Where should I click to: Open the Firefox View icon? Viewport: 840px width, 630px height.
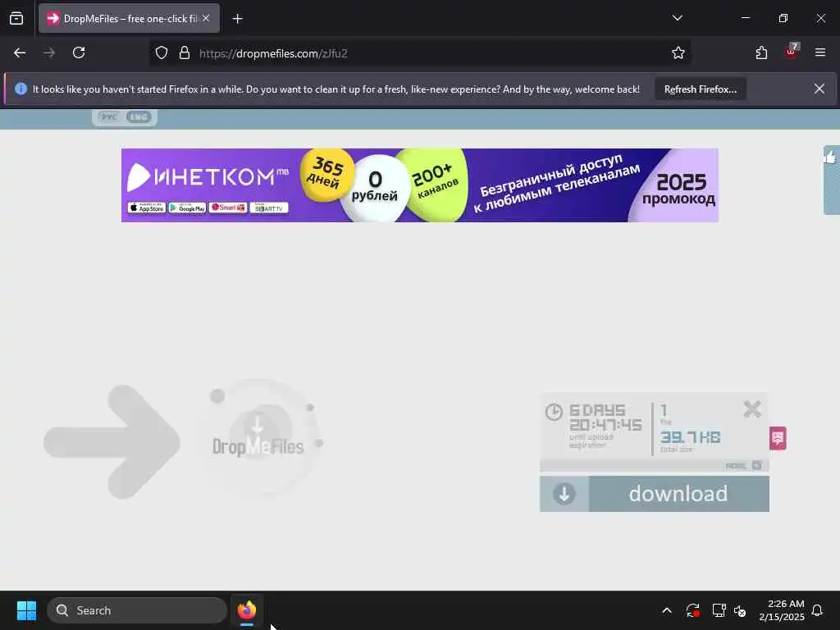16,19
